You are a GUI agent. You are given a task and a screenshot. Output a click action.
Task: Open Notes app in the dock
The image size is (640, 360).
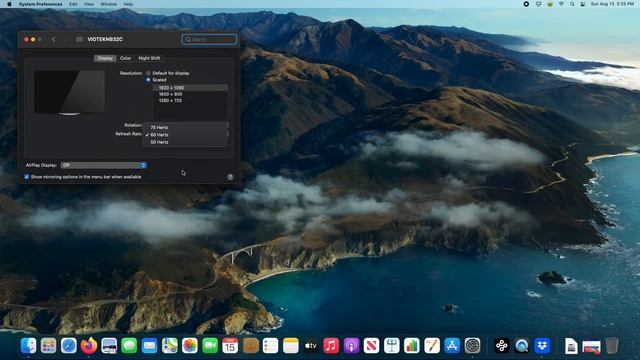point(291,346)
